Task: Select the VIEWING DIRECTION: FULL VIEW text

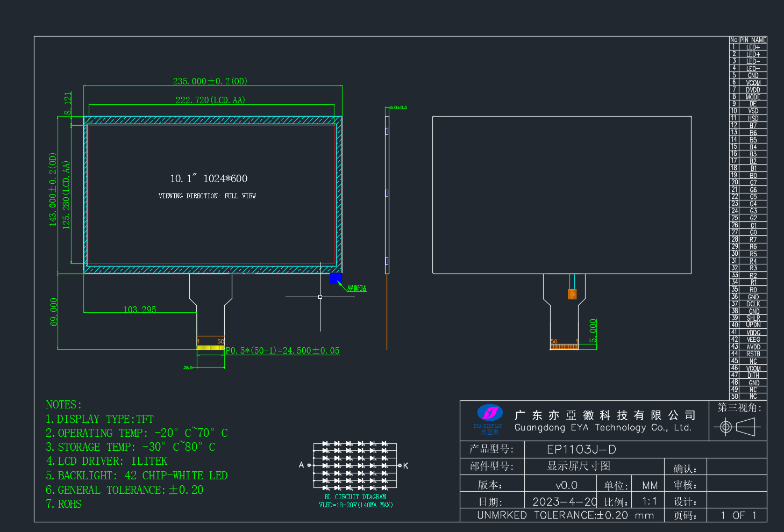Action: (207, 196)
